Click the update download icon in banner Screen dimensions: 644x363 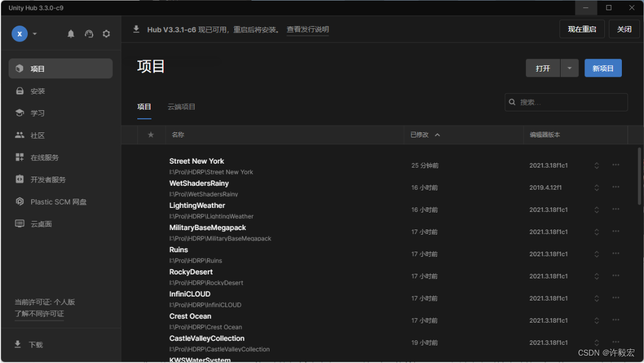coord(136,29)
